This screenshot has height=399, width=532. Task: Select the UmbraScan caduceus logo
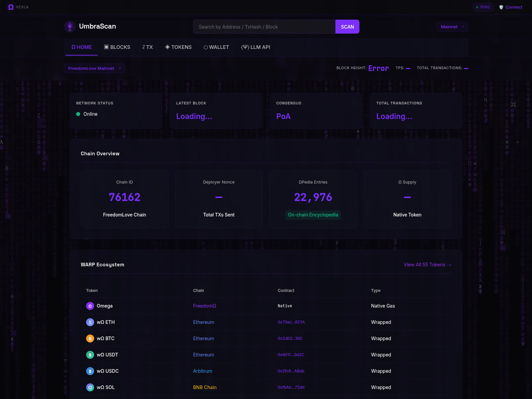coord(70,27)
